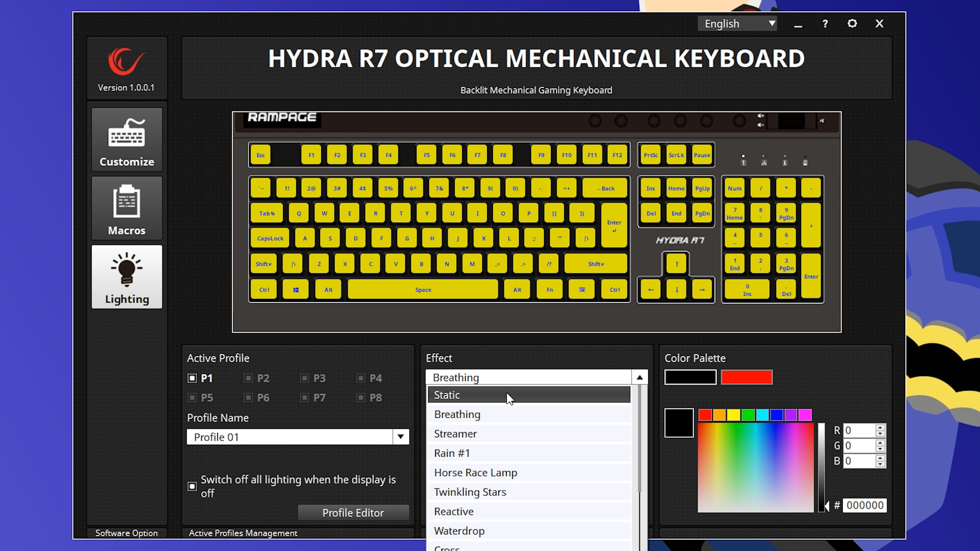Click the Rampage flame logo
The height and width of the screenshot is (551, 980).
coord(126,61)
